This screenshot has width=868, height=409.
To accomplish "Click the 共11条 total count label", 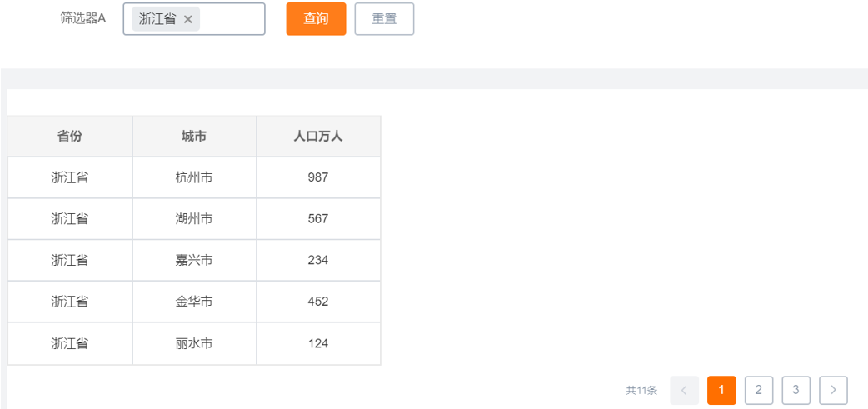I will tap(641, 390).
